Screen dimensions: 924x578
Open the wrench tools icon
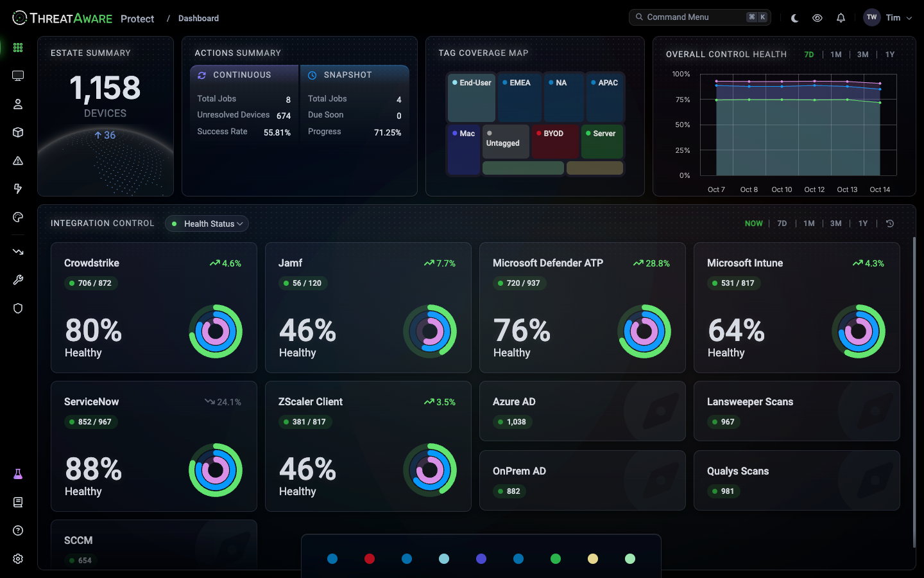pos(18,280)
